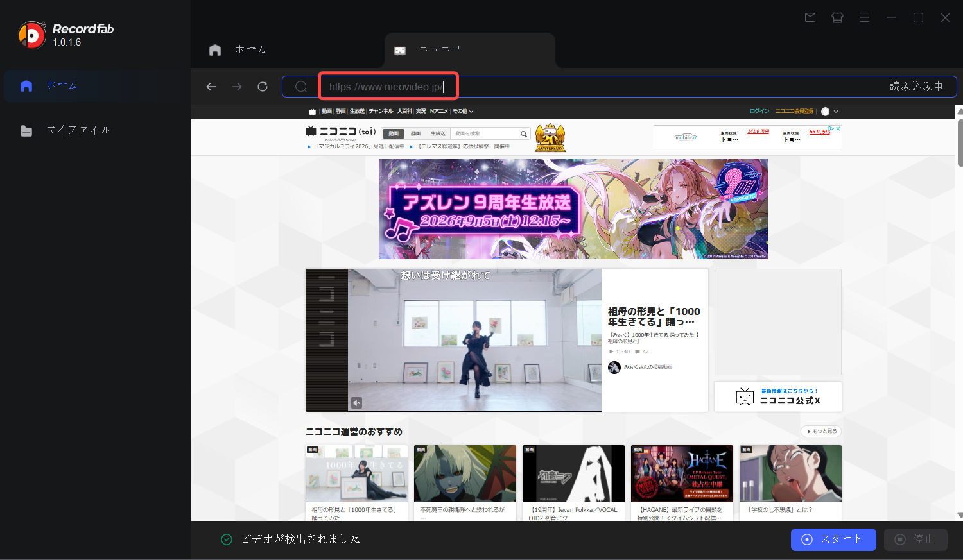Open the 祖母の形見と「1000年生きてる」 title
This screenshot has width=963, height=560.
(654, 316)
